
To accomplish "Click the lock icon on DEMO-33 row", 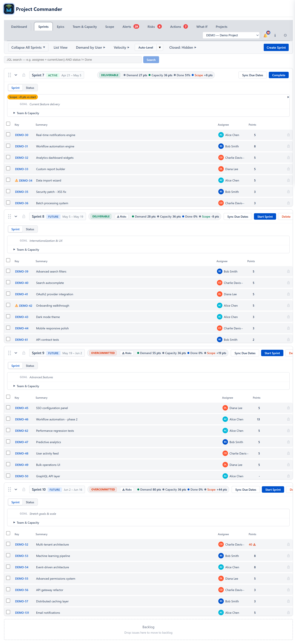I will [x=288, y=169].
